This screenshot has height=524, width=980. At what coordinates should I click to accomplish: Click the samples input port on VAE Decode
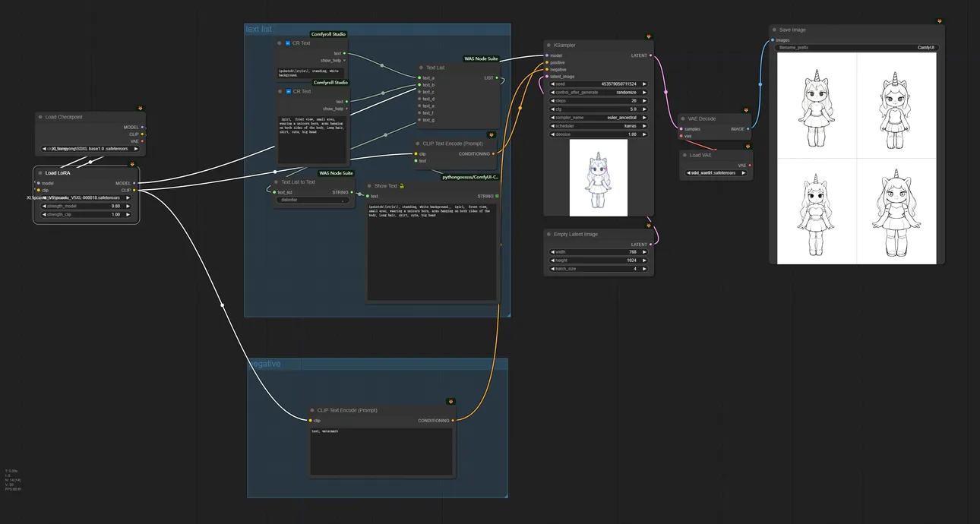[681, 129]
